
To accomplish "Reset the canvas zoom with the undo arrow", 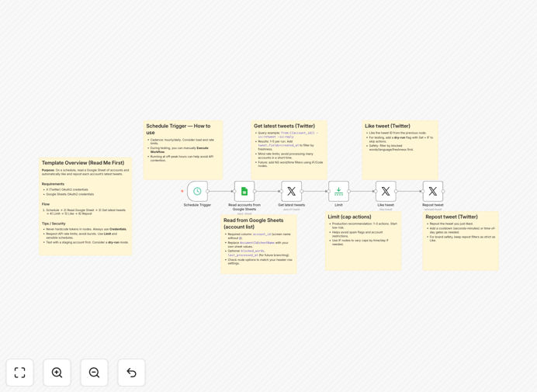I will coord(131,373).
